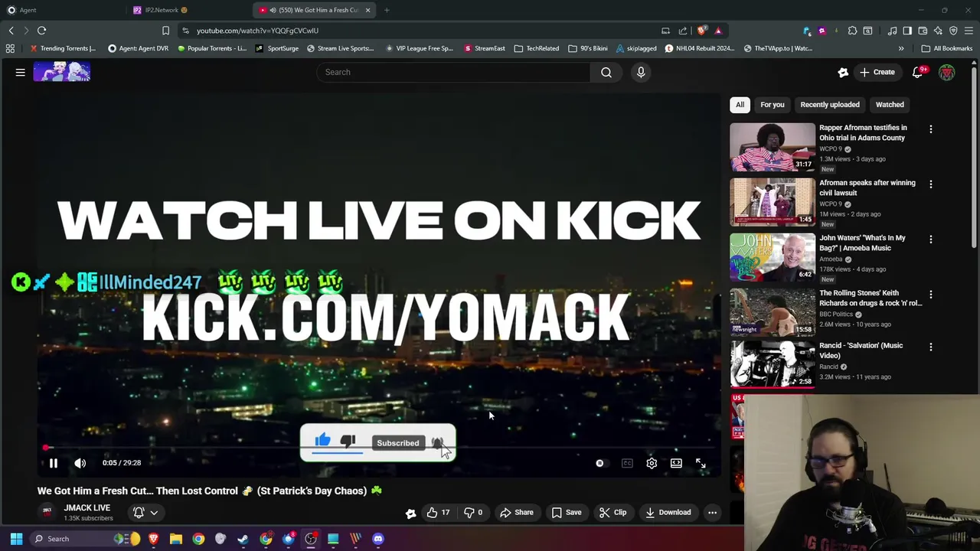Focus the YouTube search field
The image size is (980, 551).
453,72
